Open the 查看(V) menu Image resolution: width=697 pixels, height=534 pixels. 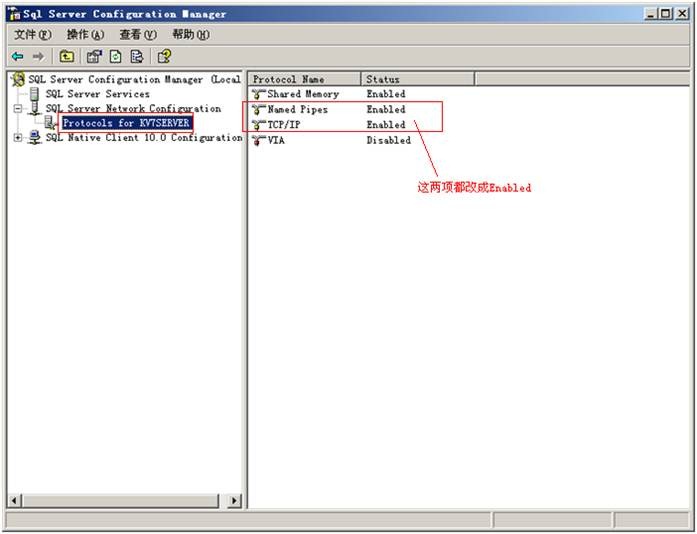pyautogui.click(x=138, y=34)
